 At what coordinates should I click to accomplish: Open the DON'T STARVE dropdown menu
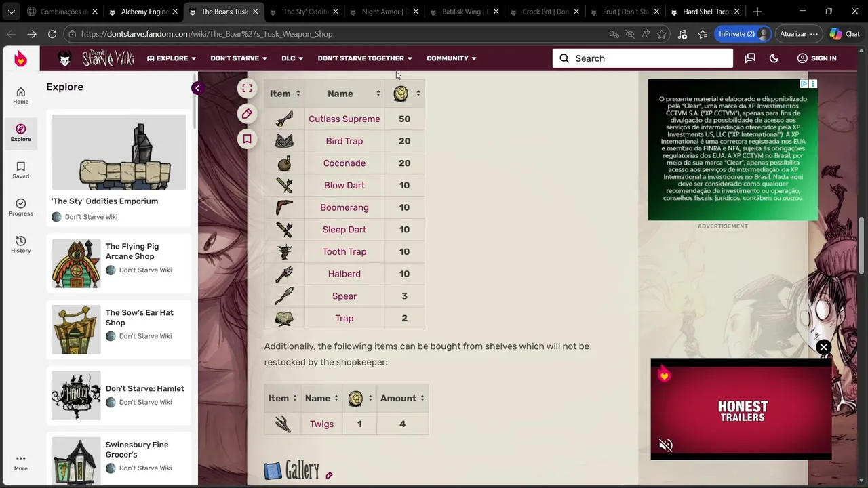[x=239, y=58]
